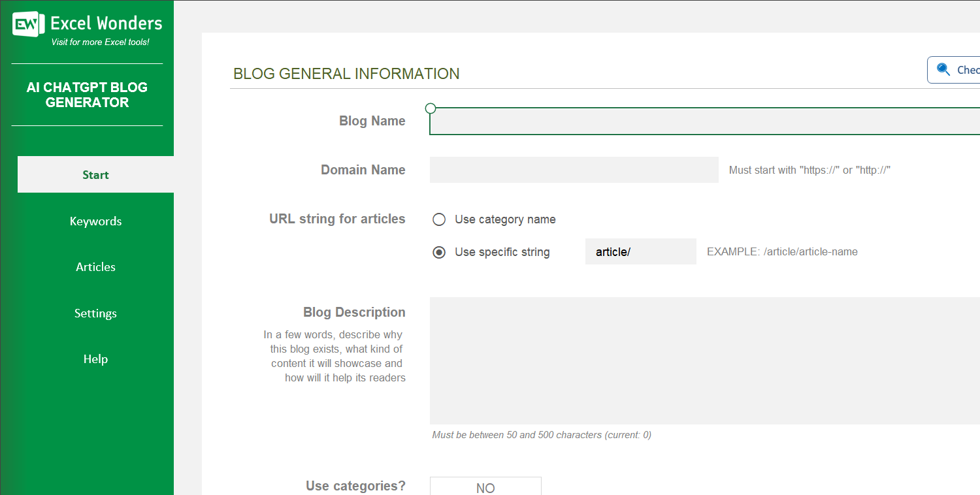This screenshot has height=495, width=980.
Task: Open the Help section
Action: (x=95, y=359)
